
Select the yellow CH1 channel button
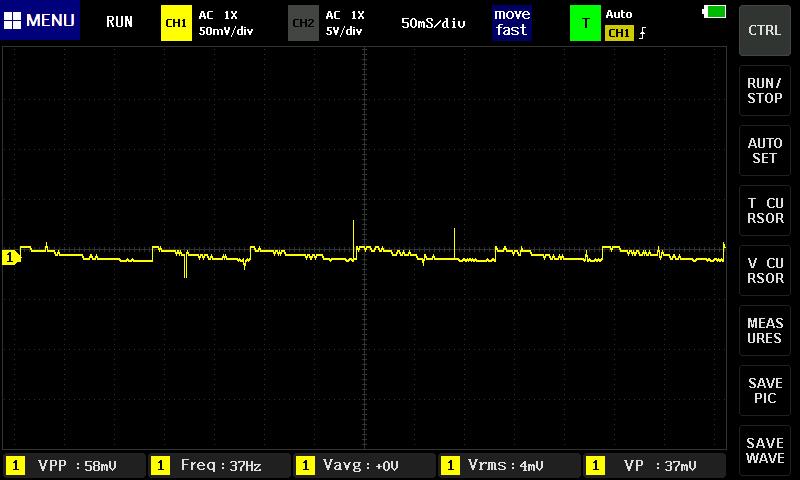coord(176,23)
